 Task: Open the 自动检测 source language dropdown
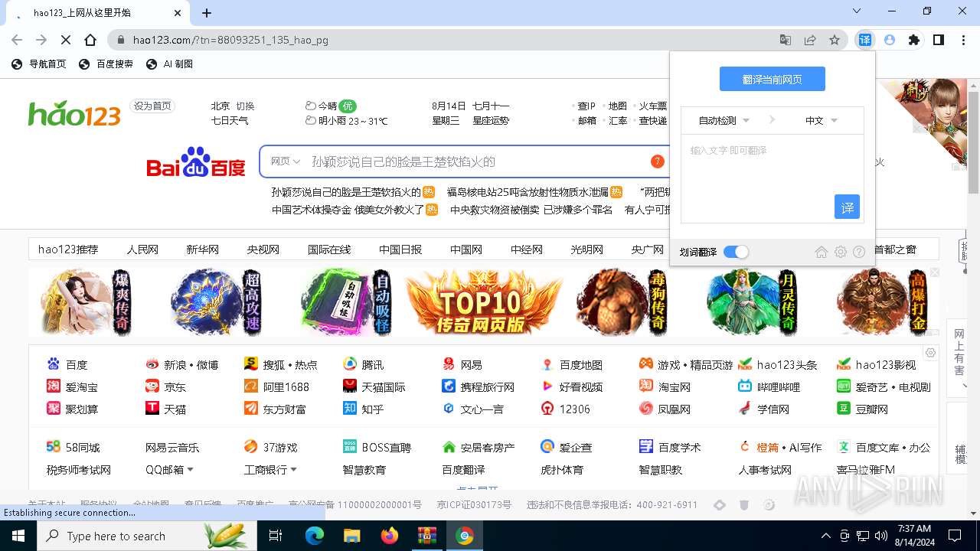pyautogui.click(x=724, y=120)
